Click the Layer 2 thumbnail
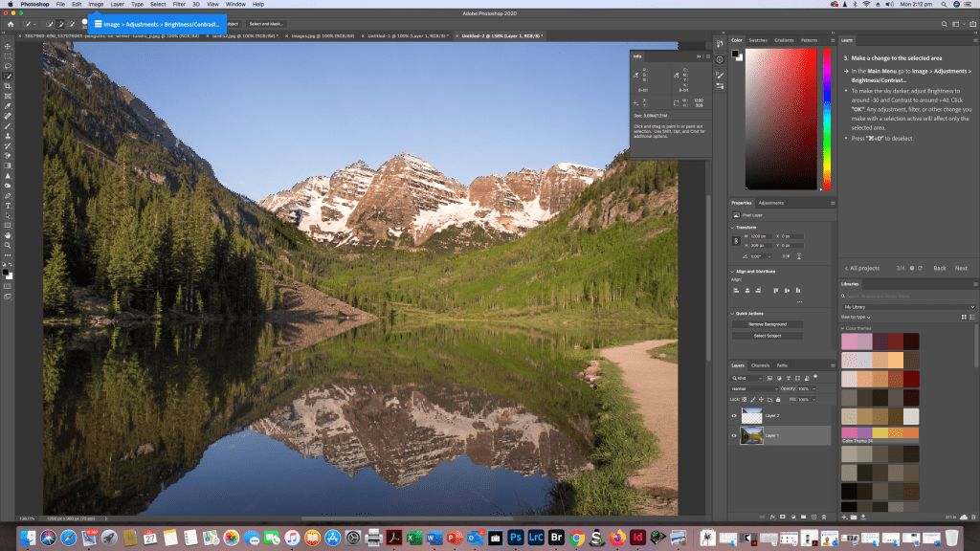Screen dimensions: 980x551 click(x=750, y=416)
